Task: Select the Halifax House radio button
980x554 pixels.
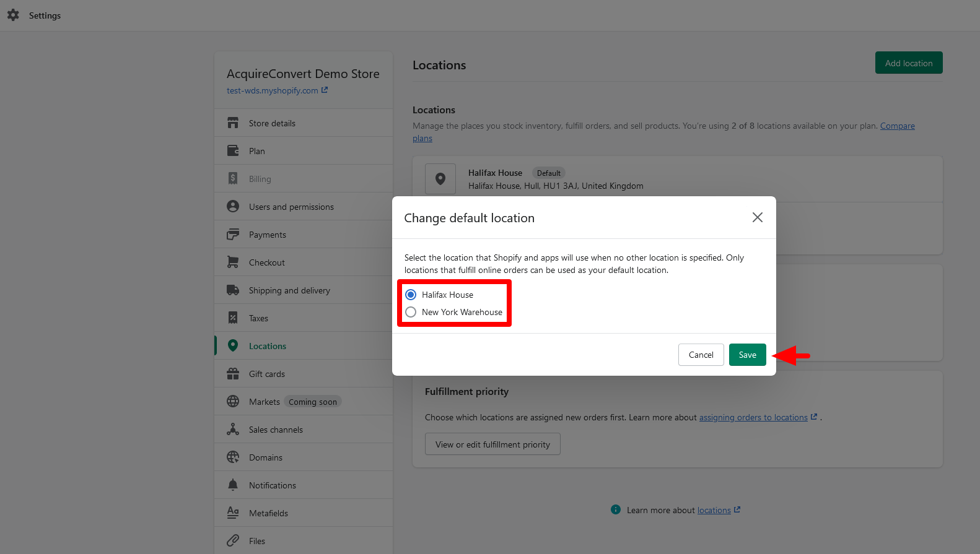Action: [x=411, y=295]
